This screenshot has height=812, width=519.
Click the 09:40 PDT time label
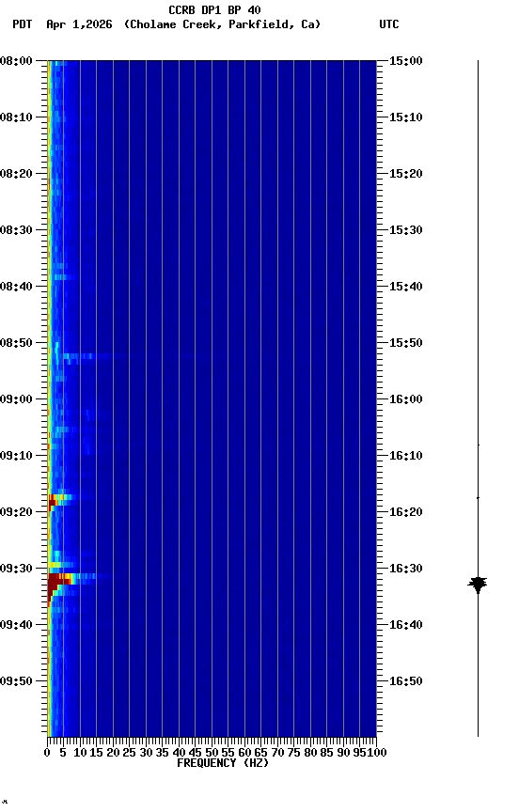pos(16,625)
